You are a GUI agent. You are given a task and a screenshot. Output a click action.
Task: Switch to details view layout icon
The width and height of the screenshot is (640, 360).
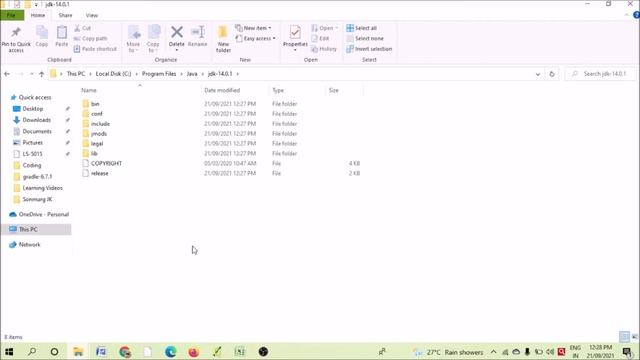(x=624, y=337)
